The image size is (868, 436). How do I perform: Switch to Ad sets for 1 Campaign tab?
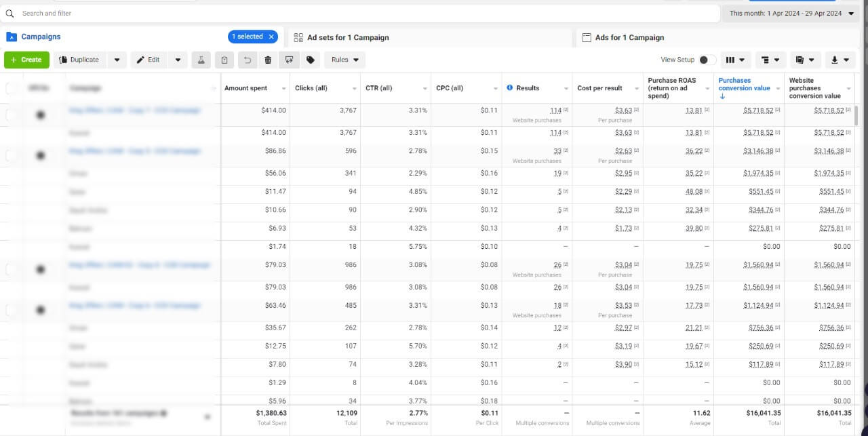[347, 37]
